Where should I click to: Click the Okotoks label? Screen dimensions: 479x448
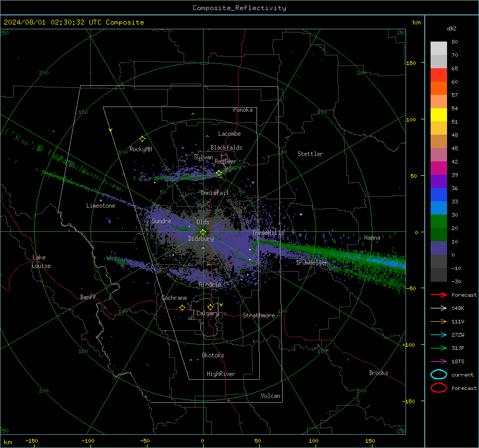213,355
